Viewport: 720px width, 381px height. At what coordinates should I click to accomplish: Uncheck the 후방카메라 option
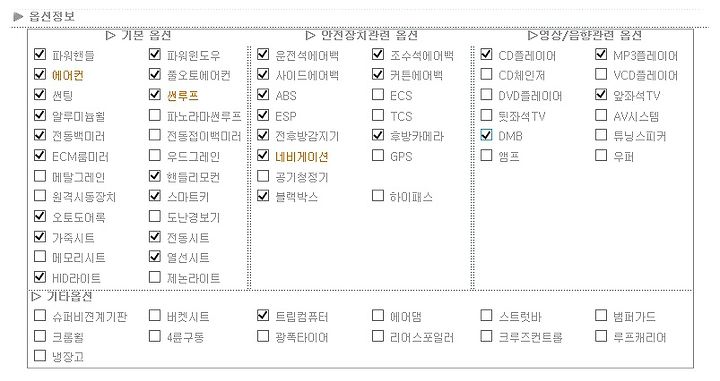tap(377, 135)
